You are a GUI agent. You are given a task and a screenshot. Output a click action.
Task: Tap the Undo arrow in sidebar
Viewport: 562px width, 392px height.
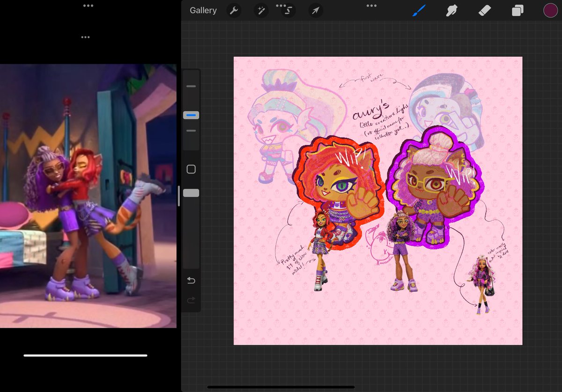click(191, 280)
